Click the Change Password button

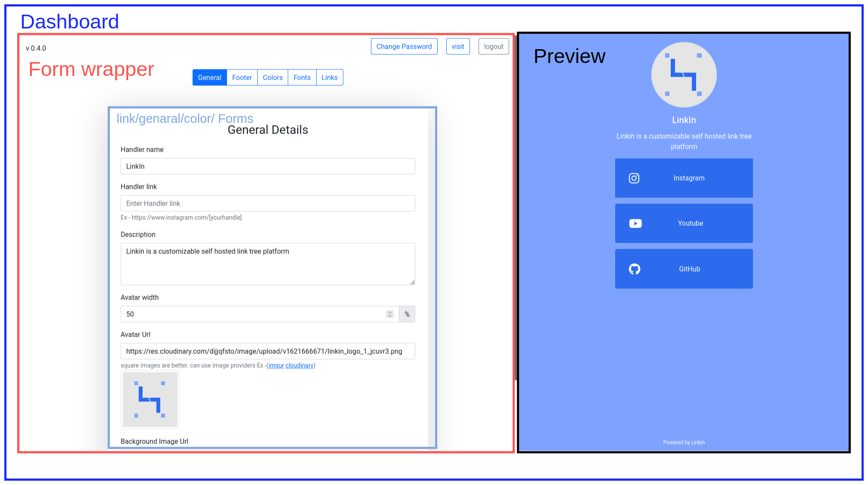click(404, 46)
